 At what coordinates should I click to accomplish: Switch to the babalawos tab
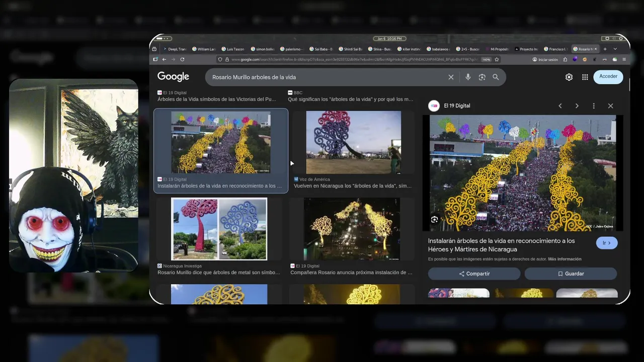(x=438, y=49)
